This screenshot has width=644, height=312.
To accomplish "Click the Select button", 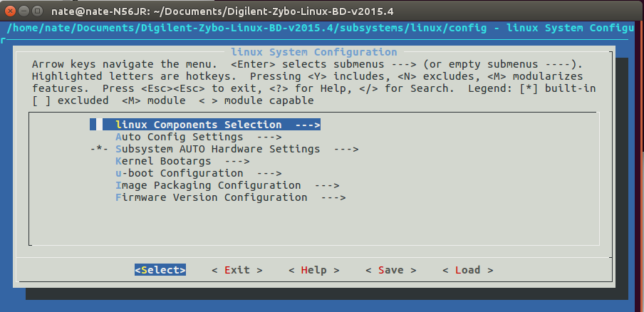I will [x=160, y=270].
